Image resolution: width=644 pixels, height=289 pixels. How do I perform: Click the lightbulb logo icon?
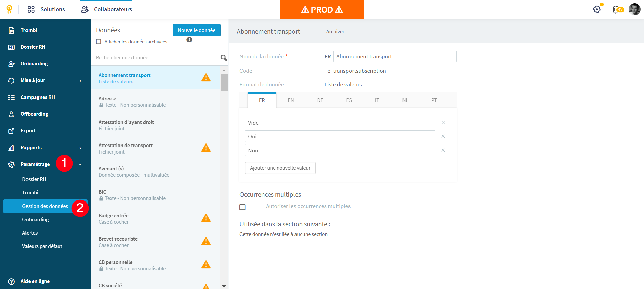(x=9, y=9)
